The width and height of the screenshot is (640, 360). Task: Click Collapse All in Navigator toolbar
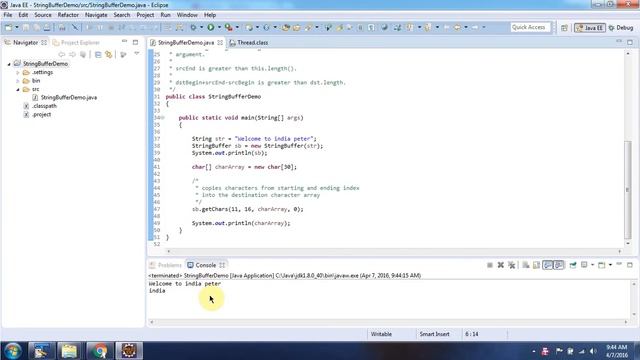[x=98, y=54]
